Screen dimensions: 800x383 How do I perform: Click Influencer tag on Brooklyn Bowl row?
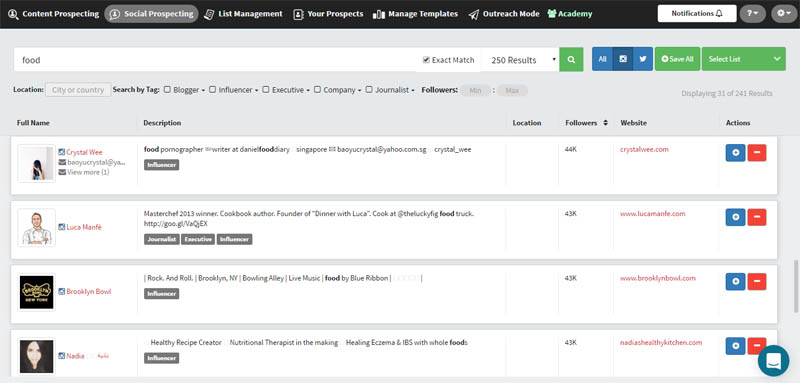(162, 294)
